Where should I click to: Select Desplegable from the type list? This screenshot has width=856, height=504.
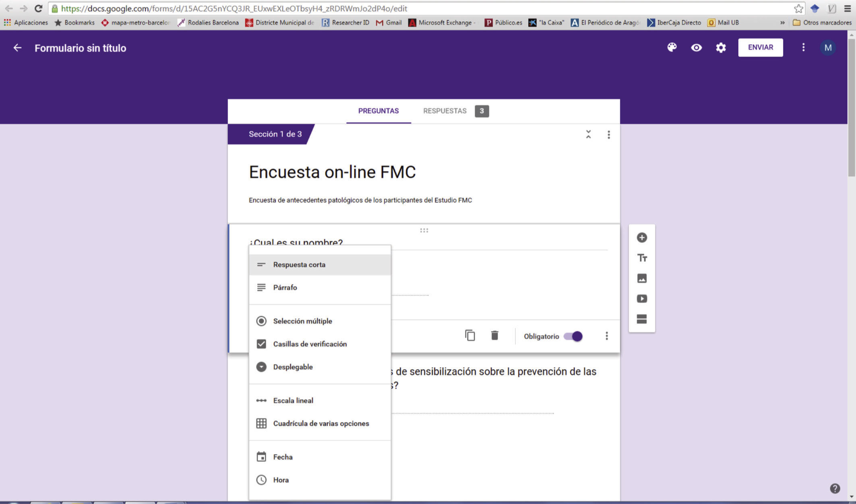(x=293, y=367)
